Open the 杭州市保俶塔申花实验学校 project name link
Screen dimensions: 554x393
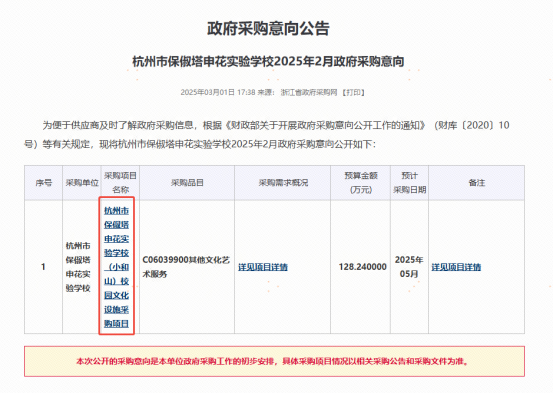(116, 267)
